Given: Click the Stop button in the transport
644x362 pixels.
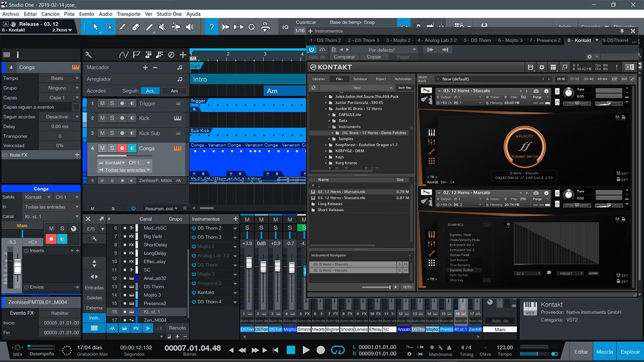Looking at the screenshot, I should point(291,350).
